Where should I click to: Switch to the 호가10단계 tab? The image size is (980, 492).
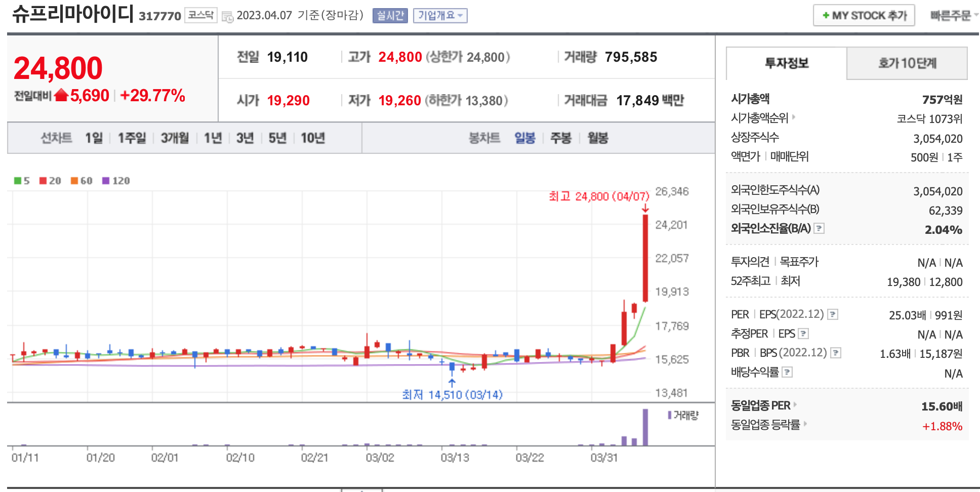[x=907, y=63]
